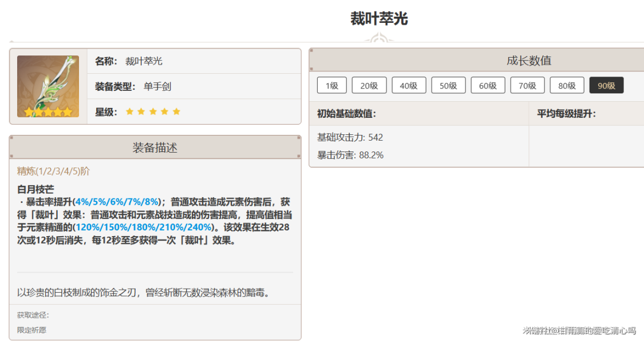Screen dimensions: 644x343
Task: Click the blue crit rate percentages 4%/5%/6%/7%/8%
Action: click(116, 202)
